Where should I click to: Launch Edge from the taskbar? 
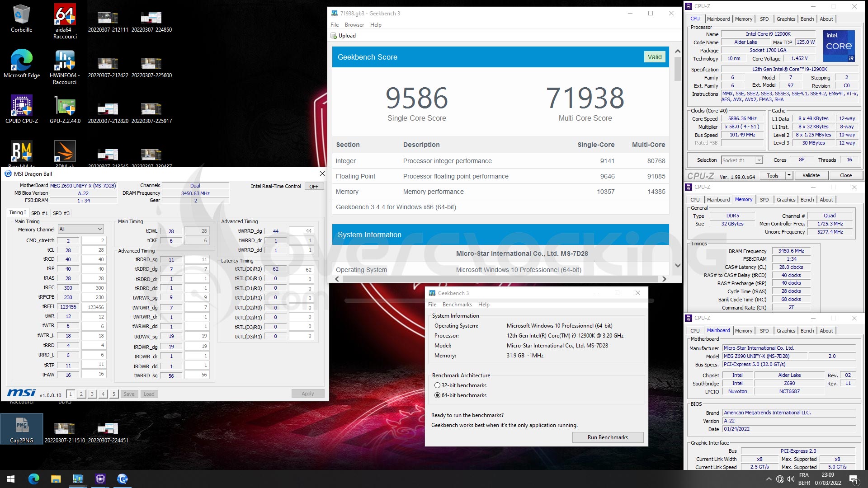click(x=33, y=479)
